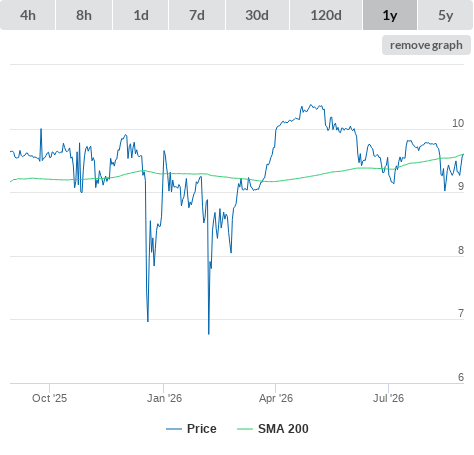Switch chart to 30d range
474x455 pixels.
pyautogui.click(x=257, y=15)
